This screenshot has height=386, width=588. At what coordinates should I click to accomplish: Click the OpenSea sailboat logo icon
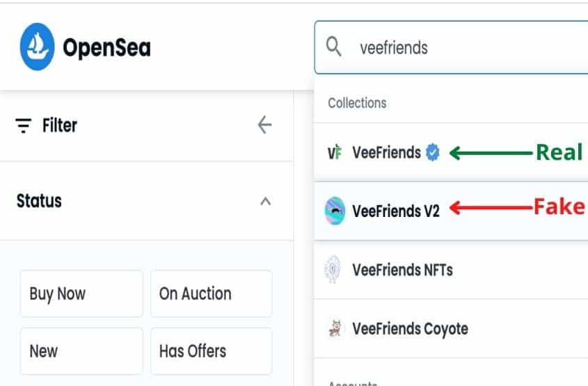pos(37,47)
